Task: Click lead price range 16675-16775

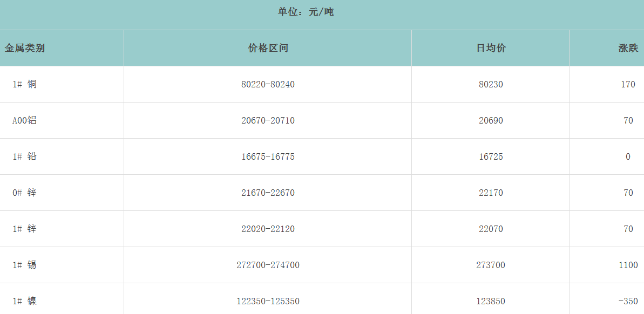Action: pos(268,156)
